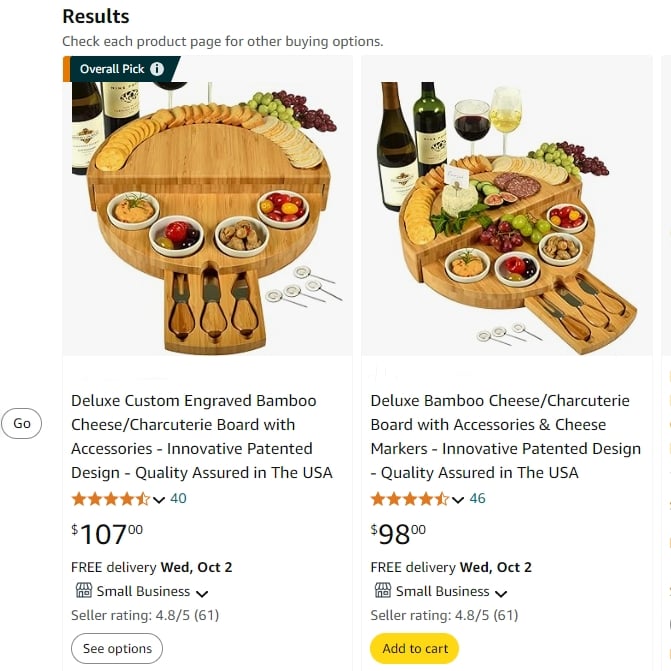Screen dimensions: 671x671
Task: Open product image of the $98 cheese board
Action: coord(507,210)
